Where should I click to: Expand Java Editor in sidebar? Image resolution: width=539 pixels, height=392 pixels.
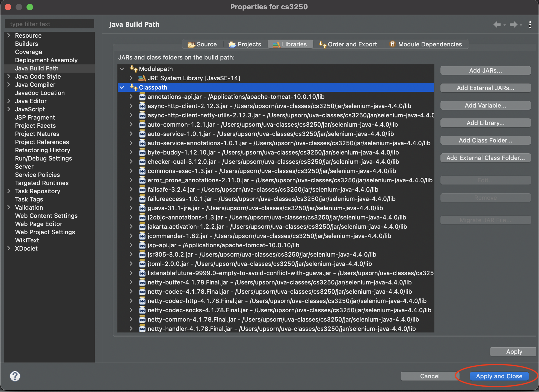point(9,101)
